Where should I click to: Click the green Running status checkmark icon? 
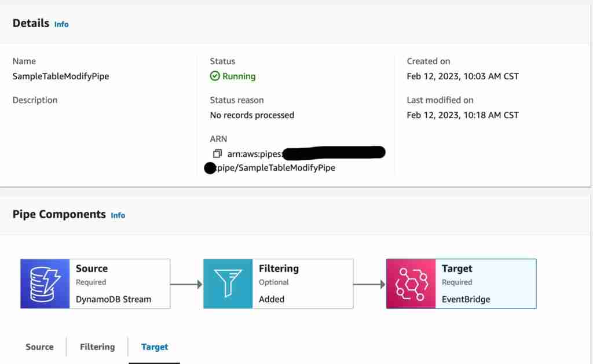(x=214, y=76)
